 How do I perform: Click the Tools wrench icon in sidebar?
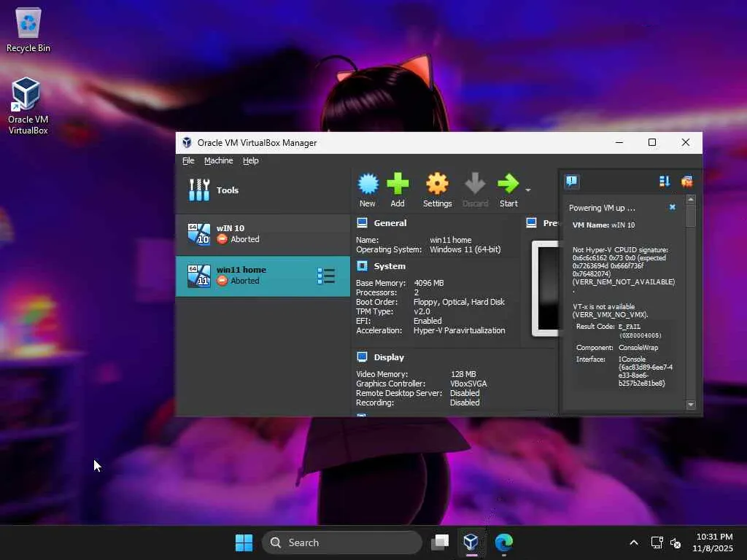coord(199,190)
